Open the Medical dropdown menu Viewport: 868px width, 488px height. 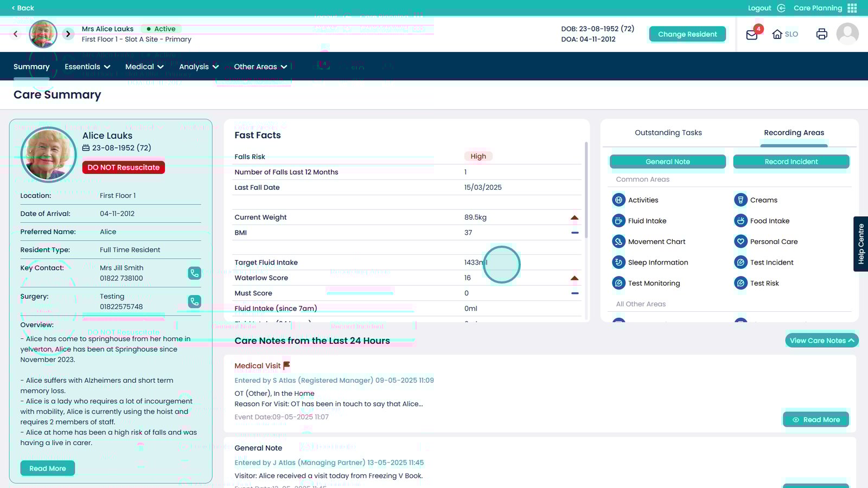pyautogui.click(x=144, y=67)
